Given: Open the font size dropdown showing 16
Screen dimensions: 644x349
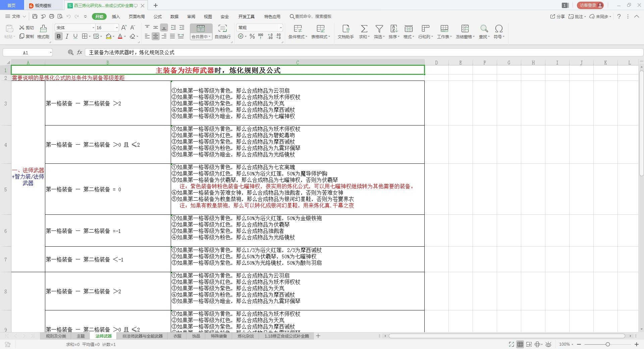Looking at the screenshot, I should (117, 28).
